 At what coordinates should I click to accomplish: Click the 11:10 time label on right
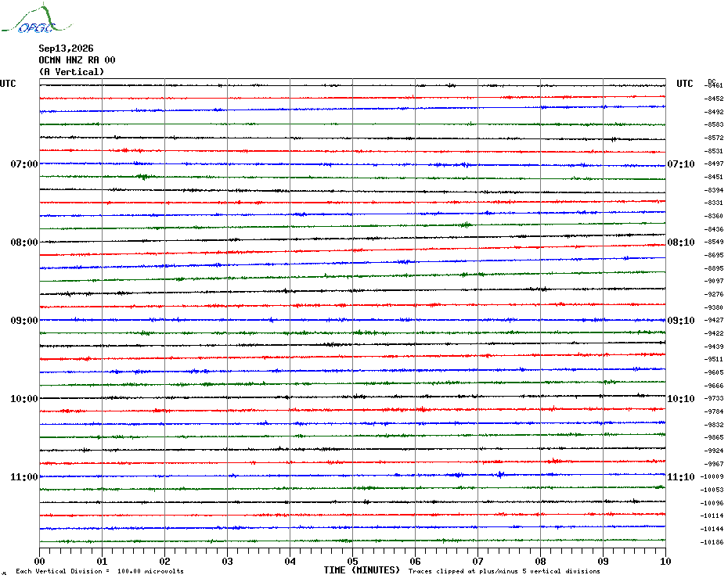681,476
